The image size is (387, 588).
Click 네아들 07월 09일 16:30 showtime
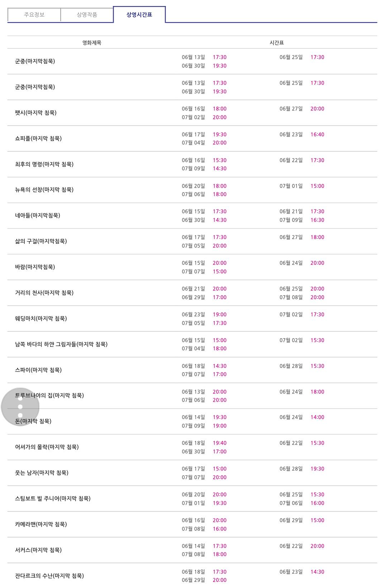tap(317, 220)
